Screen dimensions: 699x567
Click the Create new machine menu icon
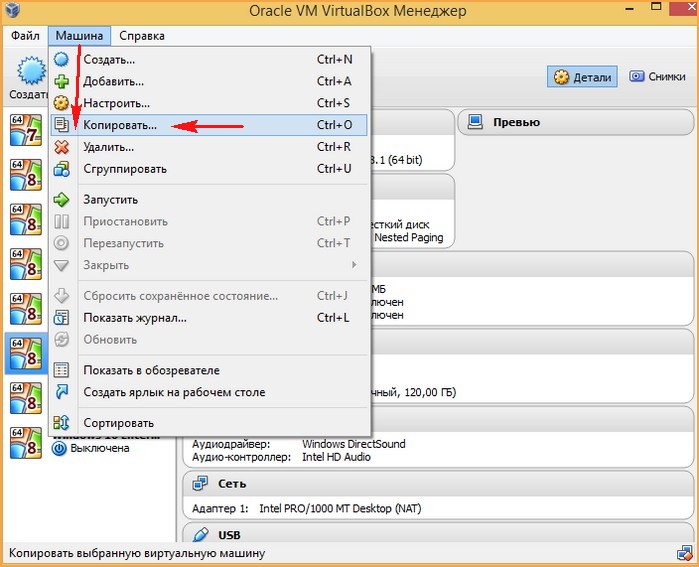pos(62,60)
